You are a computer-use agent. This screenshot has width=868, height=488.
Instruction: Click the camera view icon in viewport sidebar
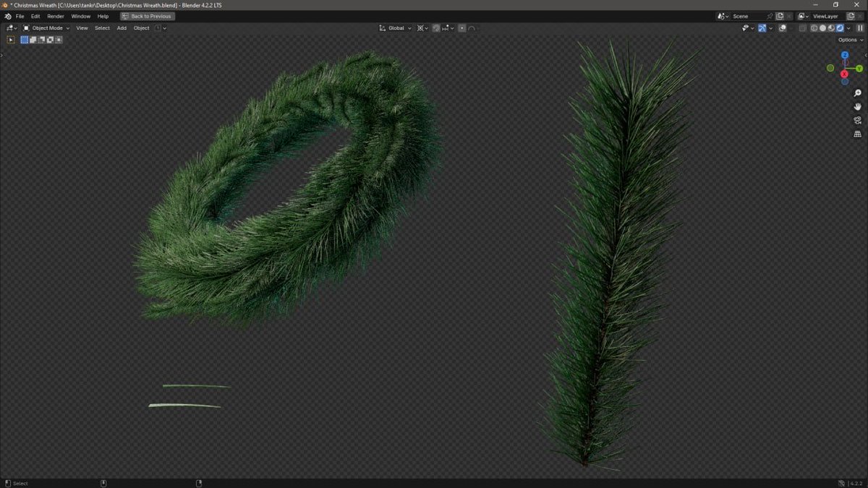coord(857,120)
